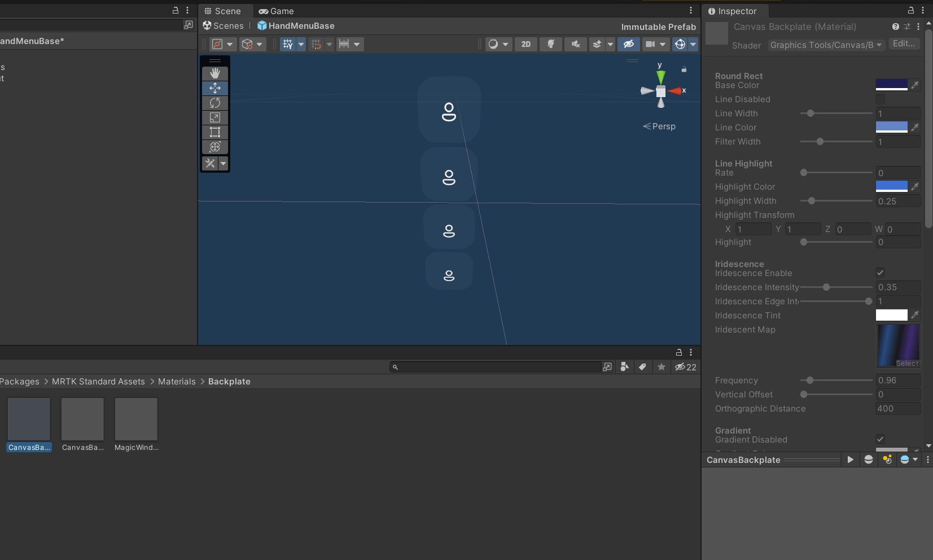This screenshot has width=933, height=560.
Task: Select the Hand view tool
Action: tap(215, 73)
